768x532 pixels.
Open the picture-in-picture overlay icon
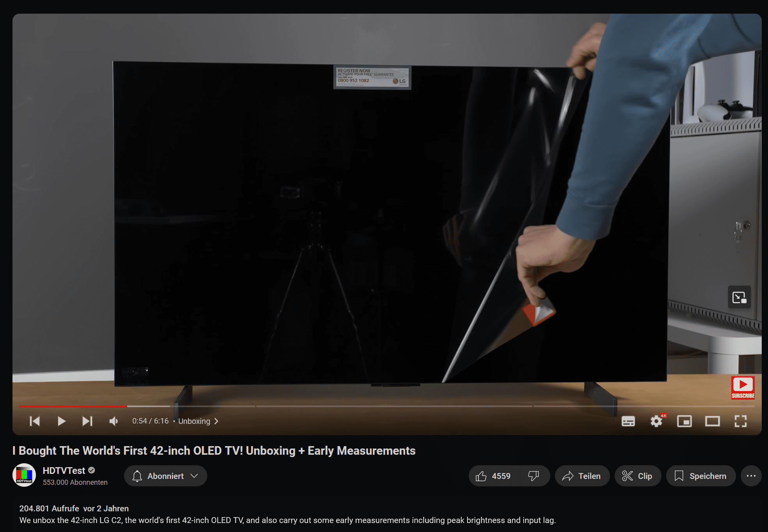[x=740, y=297]
